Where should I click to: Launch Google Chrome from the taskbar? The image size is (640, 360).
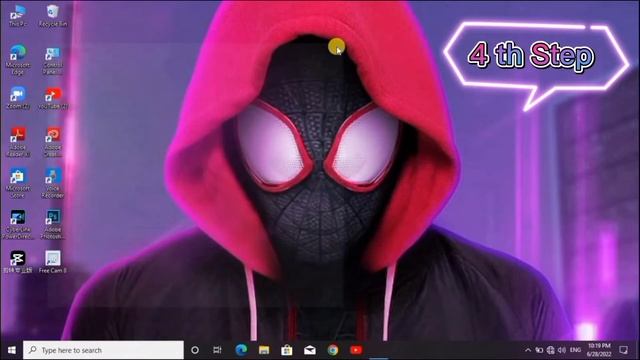tap(333, 350)
